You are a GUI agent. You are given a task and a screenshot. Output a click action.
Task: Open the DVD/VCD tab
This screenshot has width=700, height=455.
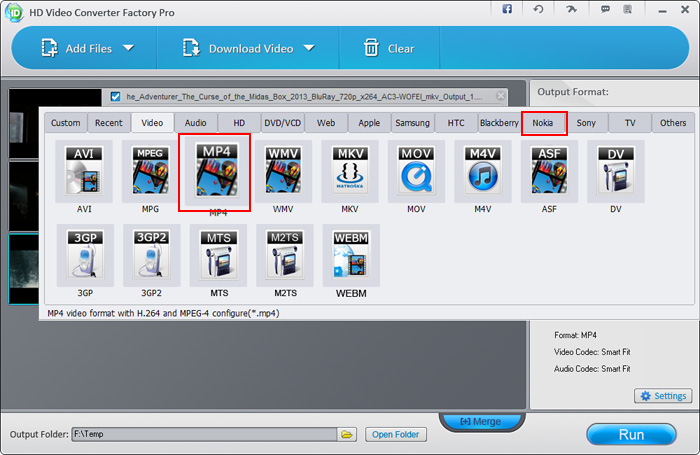[283, 123]
